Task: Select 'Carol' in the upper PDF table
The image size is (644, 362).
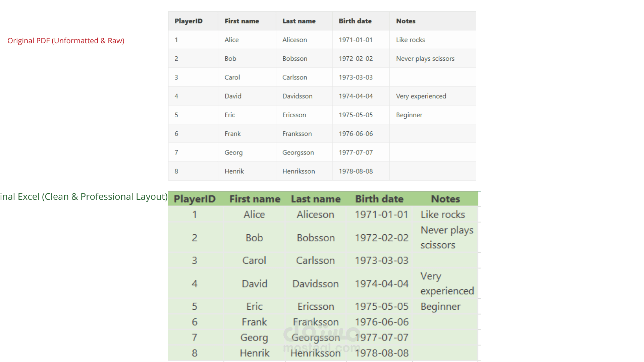Action: [x=232, y=77]
